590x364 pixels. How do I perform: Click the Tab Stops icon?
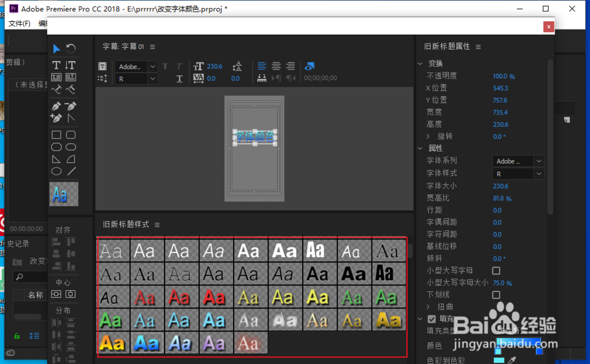coord(262,78)
